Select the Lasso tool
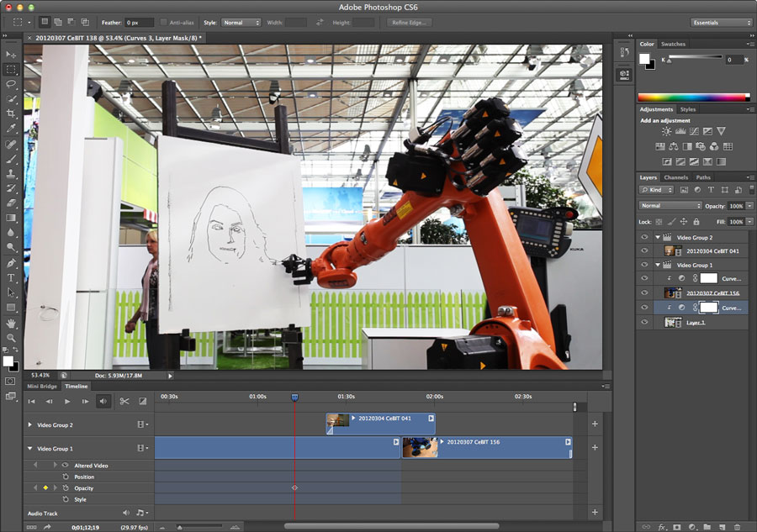Image resolution: width=757 pixels, height=532 pixels. point(12,84)
